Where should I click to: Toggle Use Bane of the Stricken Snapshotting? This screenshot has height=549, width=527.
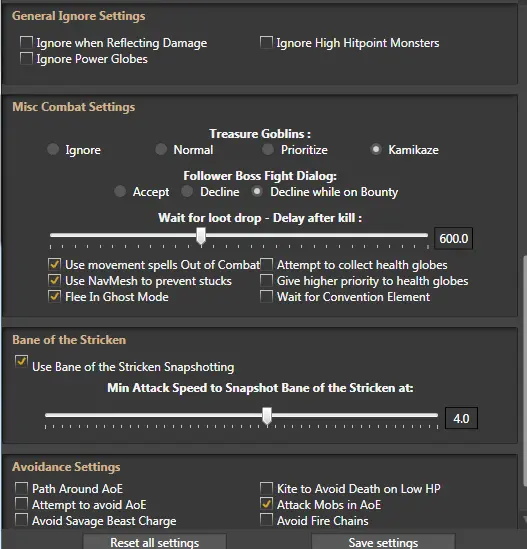(22, 361)
